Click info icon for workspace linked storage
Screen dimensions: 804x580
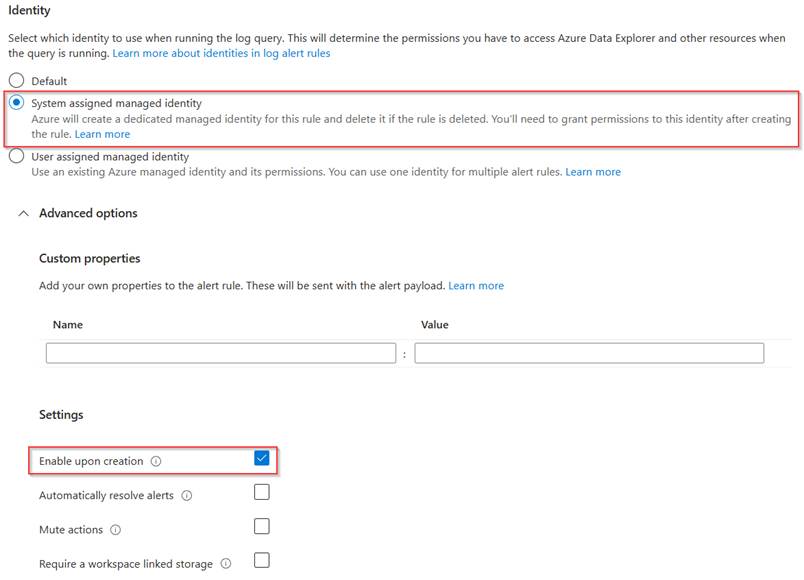coord(225,564)
